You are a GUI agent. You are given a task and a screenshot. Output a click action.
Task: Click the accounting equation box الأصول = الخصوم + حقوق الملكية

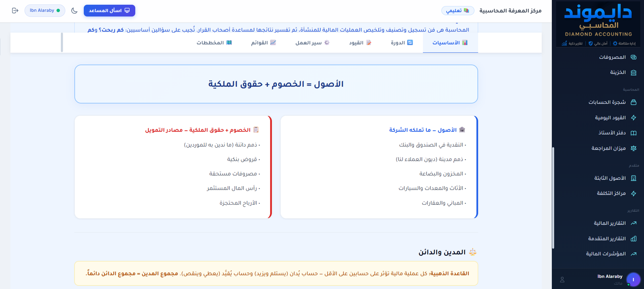pyautogui.click(x=276, y=84)
